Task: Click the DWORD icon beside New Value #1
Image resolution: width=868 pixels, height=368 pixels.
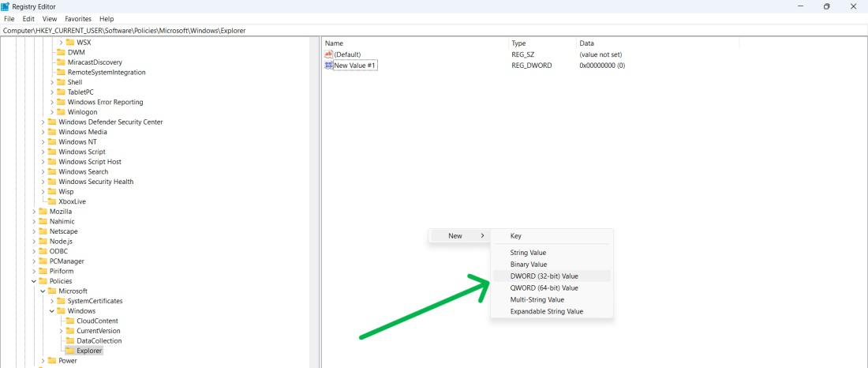Action: [x=328, y=66]
